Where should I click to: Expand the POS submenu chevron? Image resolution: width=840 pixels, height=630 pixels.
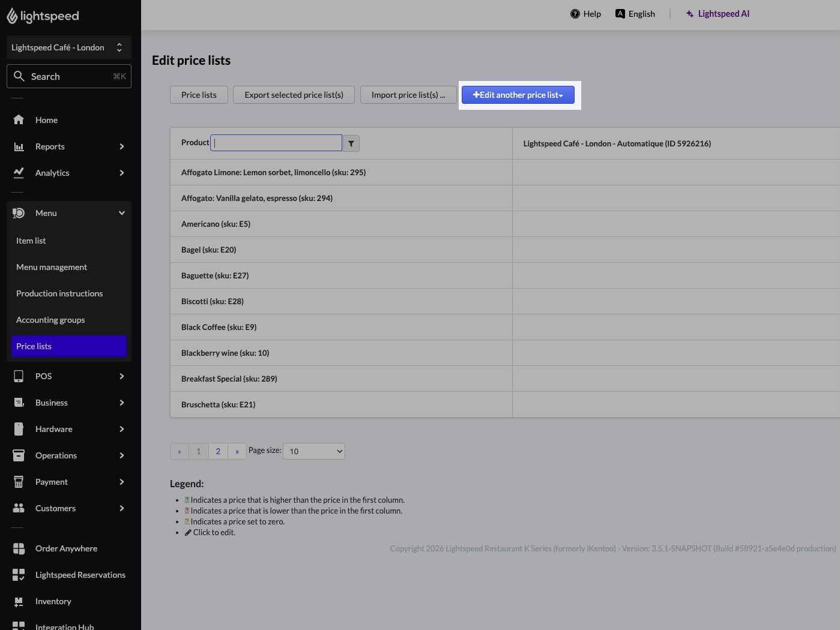pyautogui.click(x=122, y=376)
